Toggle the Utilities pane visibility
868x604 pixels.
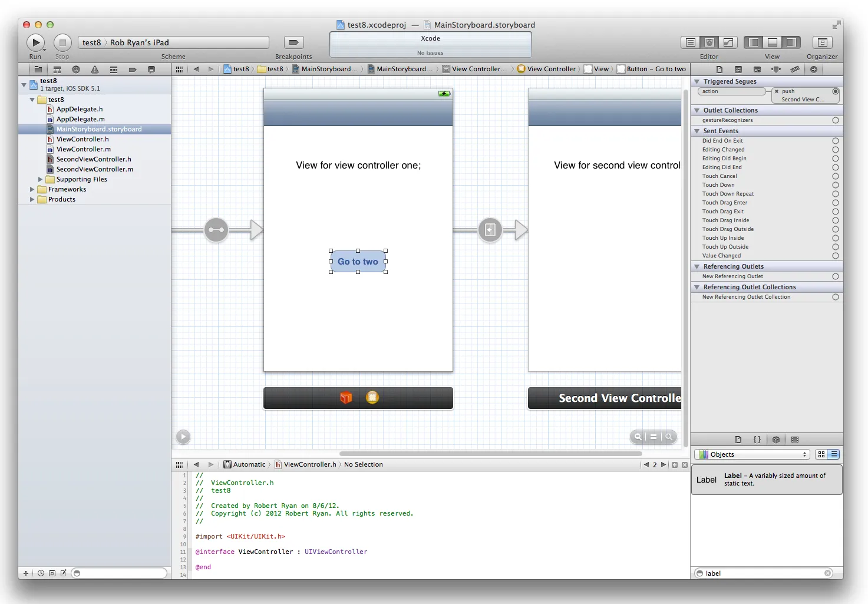tap(791, 42)
